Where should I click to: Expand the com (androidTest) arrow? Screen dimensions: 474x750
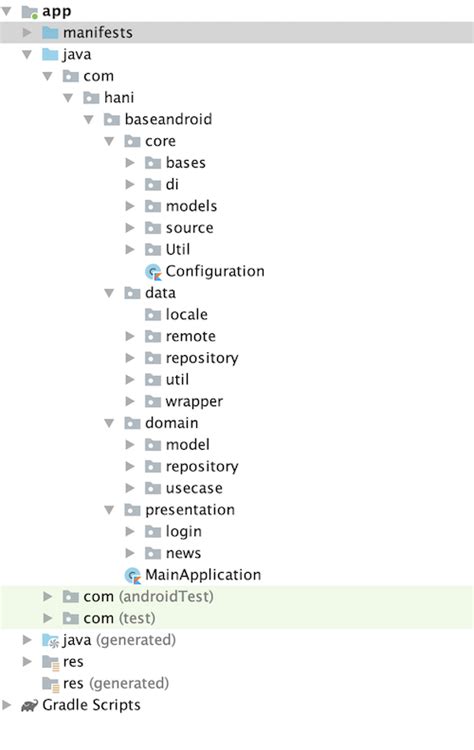[48, 596]
